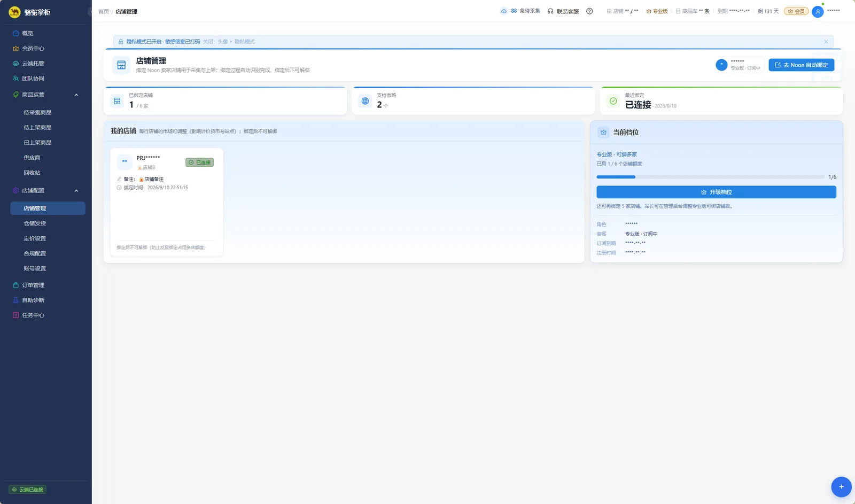This screenshot has width=855, height=504.
Task: Click the 已连接 status tag on store card
Action: [x=200, y=162]
